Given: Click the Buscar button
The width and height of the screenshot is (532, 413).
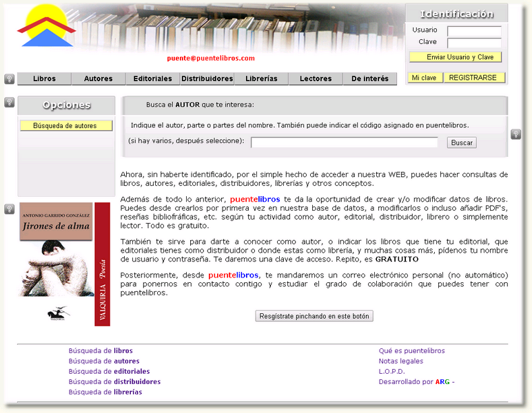Looking at the screenshot, I should pos(462,142).
